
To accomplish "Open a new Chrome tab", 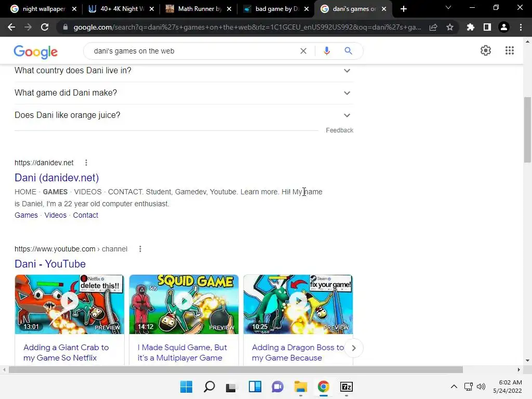I will pos(403,9).
